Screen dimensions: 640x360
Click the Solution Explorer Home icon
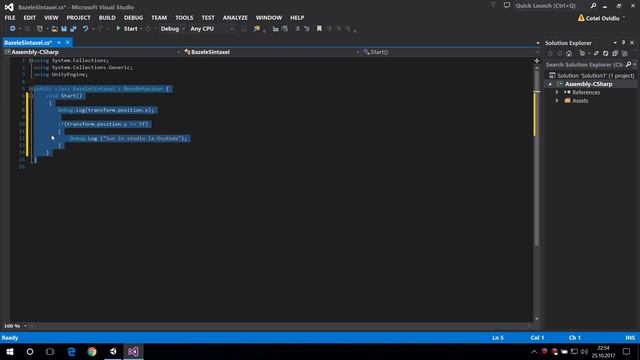569,53
